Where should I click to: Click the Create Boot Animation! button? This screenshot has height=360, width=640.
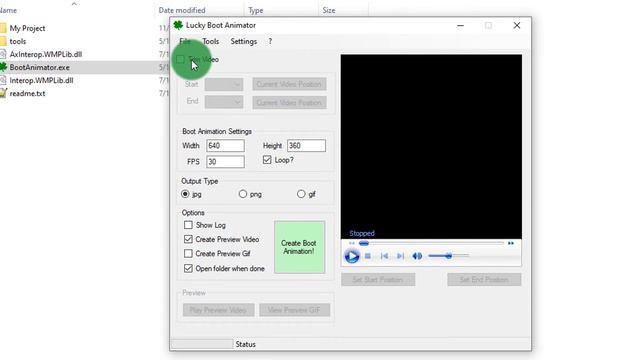click(x=300, y=247)
